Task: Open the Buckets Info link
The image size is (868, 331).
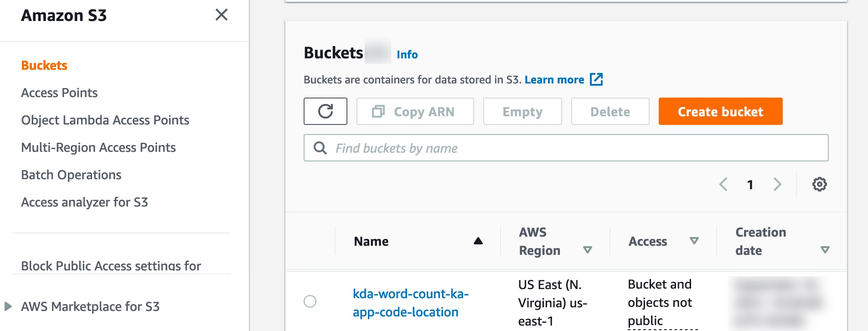Action: tap(407, 55)
